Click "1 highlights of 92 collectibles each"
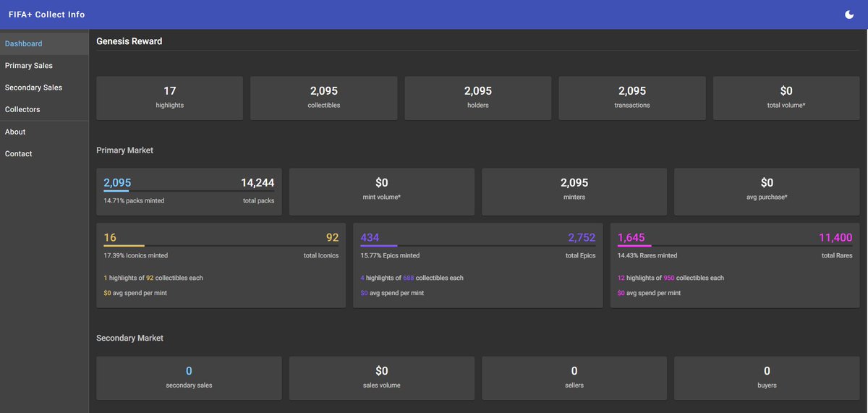The height and width of the screenshot is (413, 868). coord(153,278)
